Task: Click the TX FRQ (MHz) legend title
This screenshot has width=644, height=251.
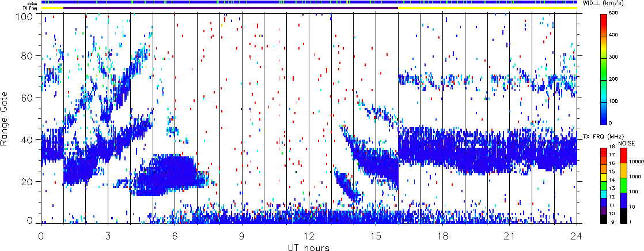Action: [598, 137]
